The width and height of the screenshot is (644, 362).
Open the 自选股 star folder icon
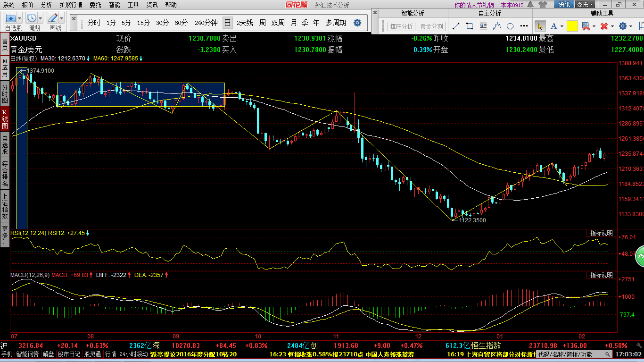coord(10,18)
